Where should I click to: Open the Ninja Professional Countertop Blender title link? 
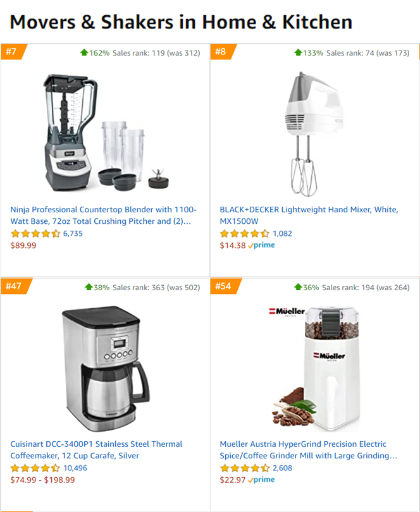click(103, 216)
